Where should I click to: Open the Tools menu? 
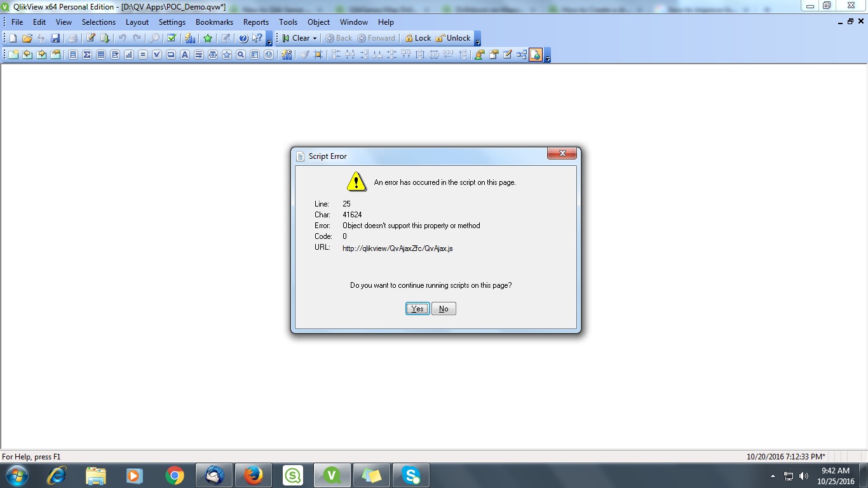pyautogui.click(x=288, y=22)
